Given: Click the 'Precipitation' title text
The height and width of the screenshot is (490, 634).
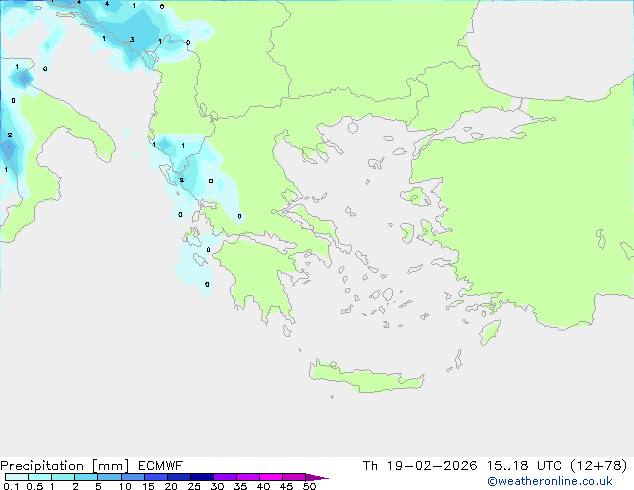Looking at the screenshot, I should [42, 466].
